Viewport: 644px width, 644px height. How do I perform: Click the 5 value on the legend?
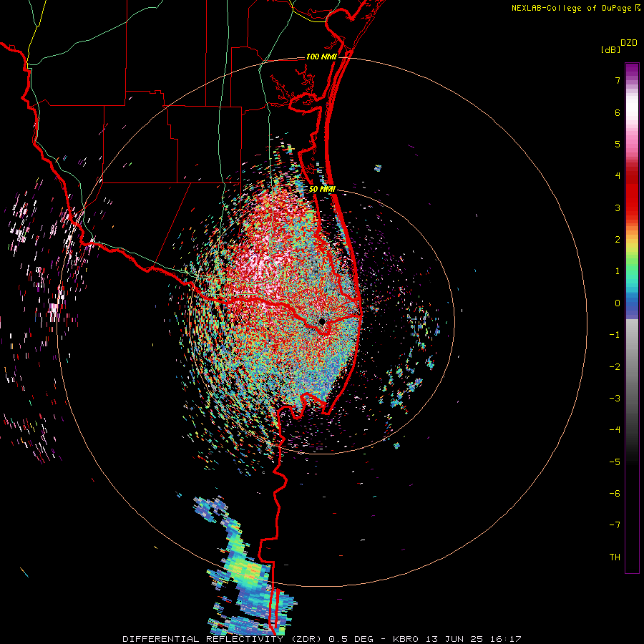(618, 144)
